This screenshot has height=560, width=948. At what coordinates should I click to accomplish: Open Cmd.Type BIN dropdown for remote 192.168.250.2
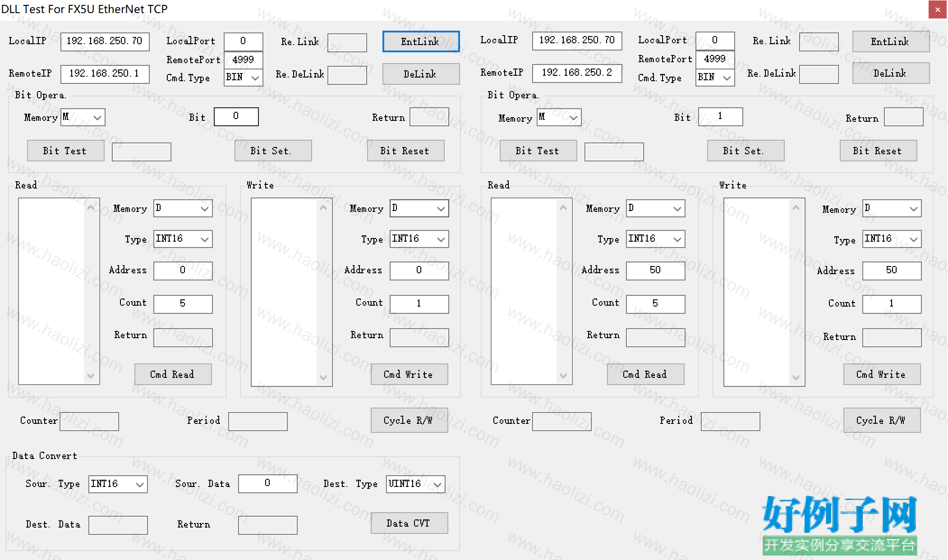pos(715,78)
